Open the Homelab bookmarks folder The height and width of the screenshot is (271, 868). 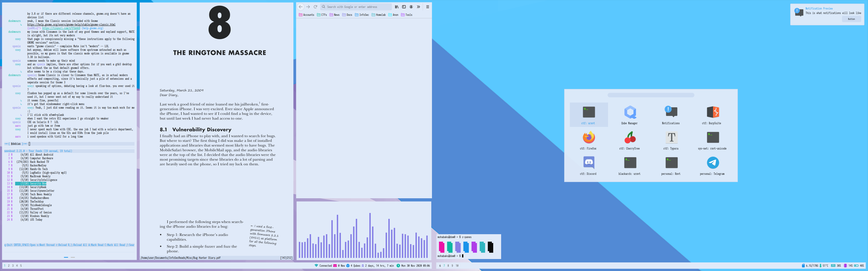tap(378, 15)
